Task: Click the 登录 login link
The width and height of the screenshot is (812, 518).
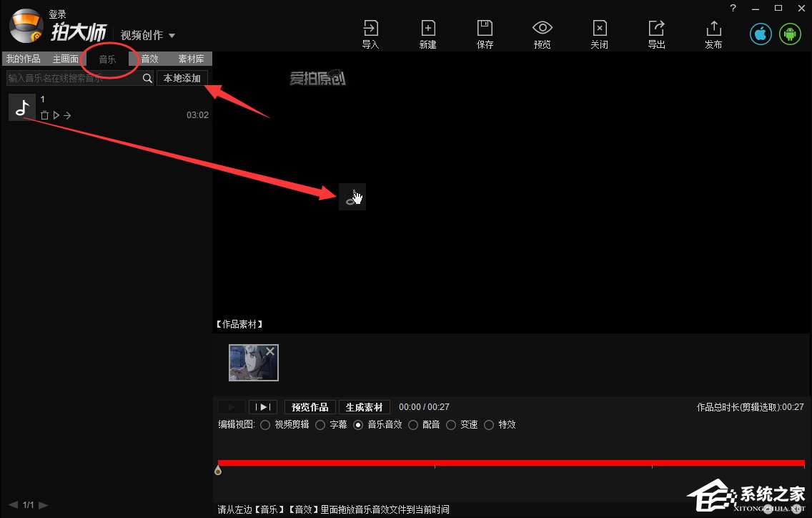Action: click(57, 14)
